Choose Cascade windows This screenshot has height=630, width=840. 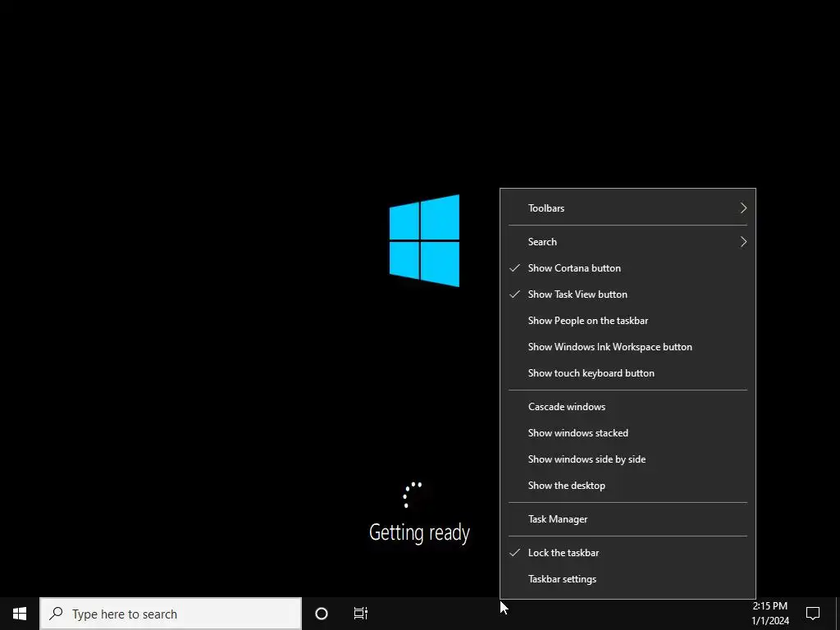pos(628,407)
